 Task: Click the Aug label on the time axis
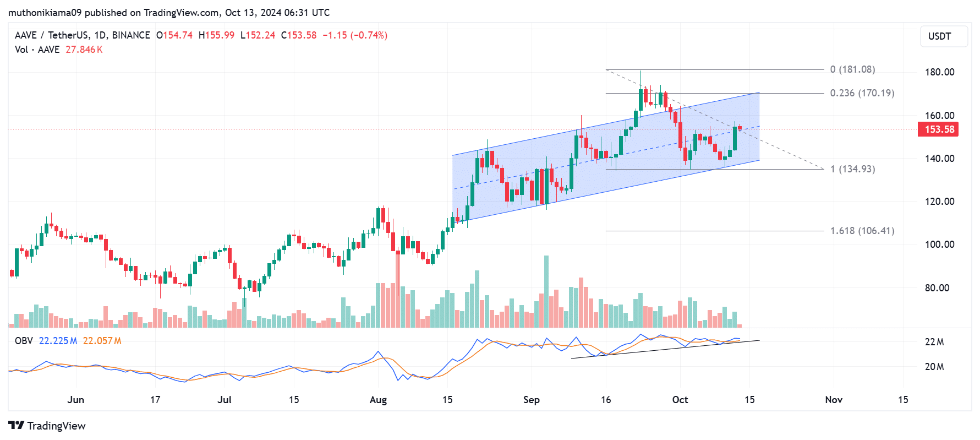point(378,400)
